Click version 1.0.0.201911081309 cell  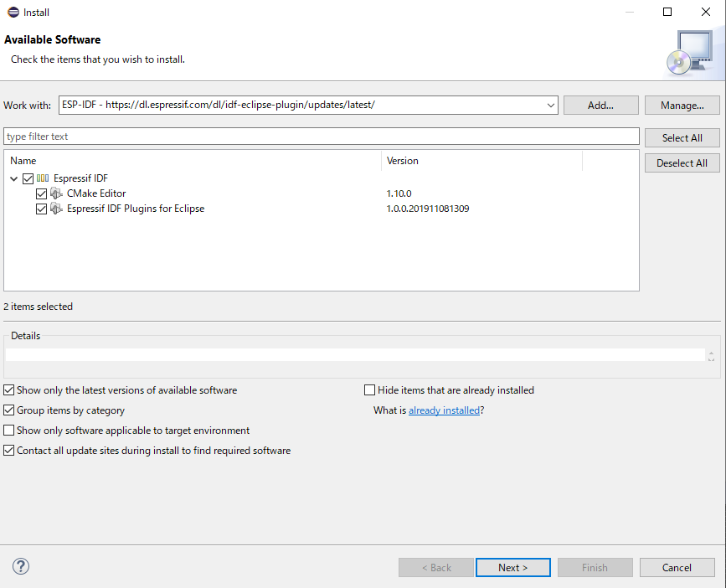[428, 209]
